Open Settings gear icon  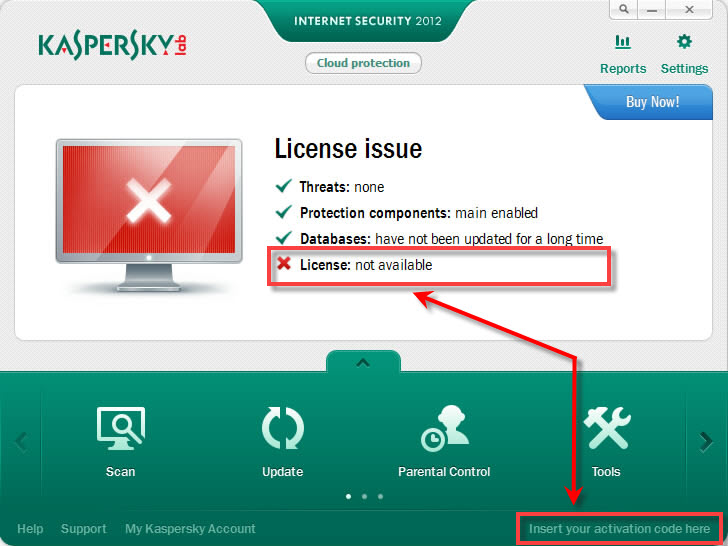684,42
